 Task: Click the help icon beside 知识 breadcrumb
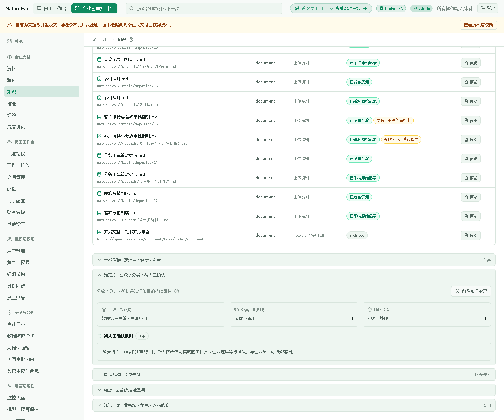131,40
